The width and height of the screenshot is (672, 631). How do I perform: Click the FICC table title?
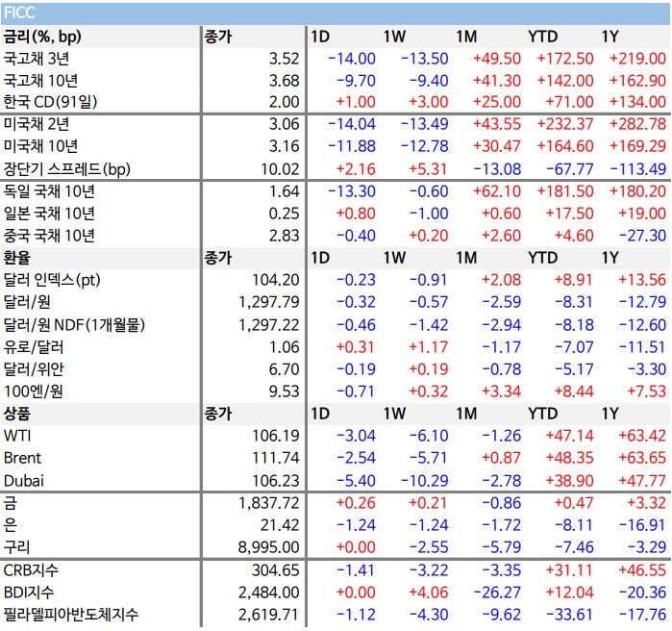tap(19, 13)
